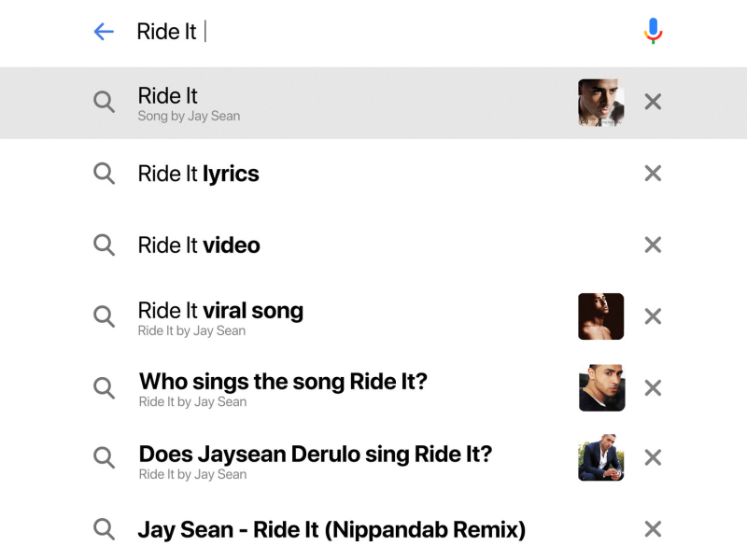This screenshot has height=560, width=747.
Task: Click the search text field containing 'Ride It'
Action: click(280, 32)
